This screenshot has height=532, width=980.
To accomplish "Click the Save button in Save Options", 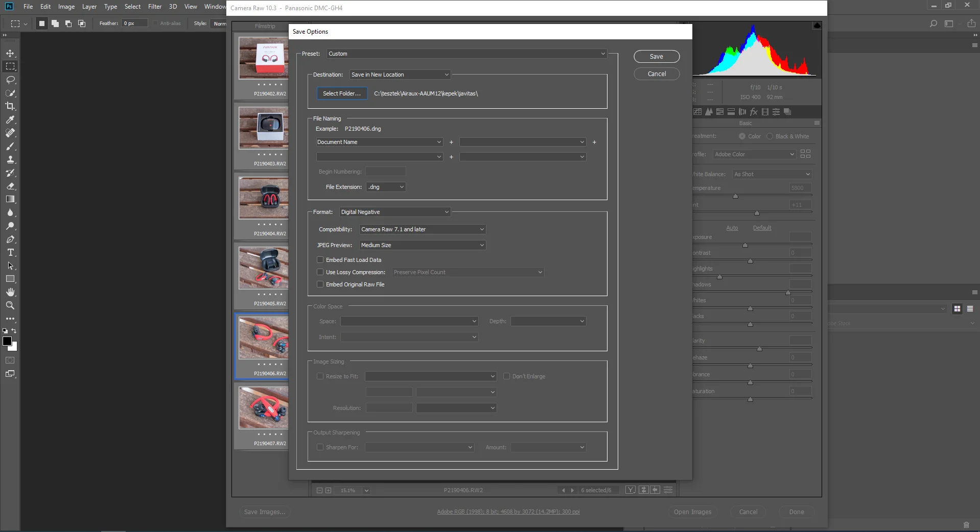I will pos(657,57).
